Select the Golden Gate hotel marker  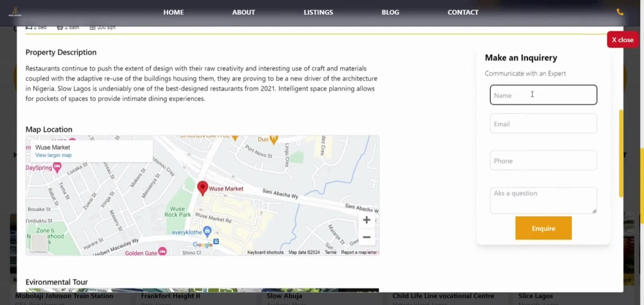click(x=162, y=251)
